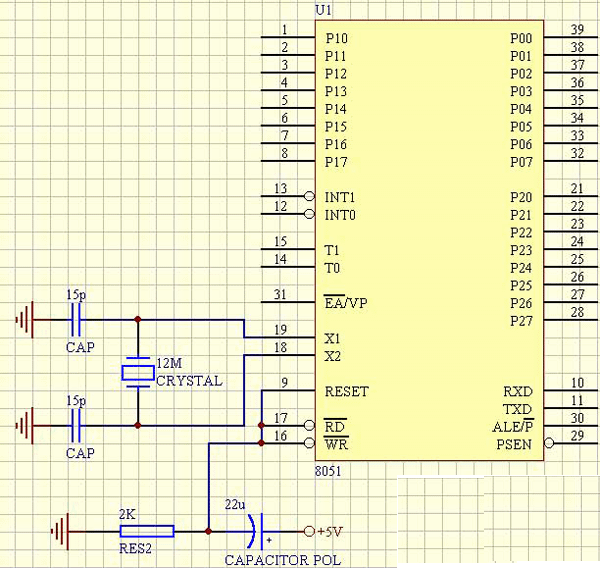Click pin number 19 above the X1 wire
The height and width of the screenshot is (568, 600).
(280, 329)
